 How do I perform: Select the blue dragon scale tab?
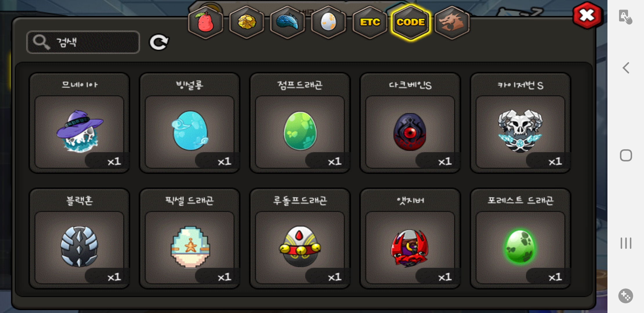tap(287, 23)
